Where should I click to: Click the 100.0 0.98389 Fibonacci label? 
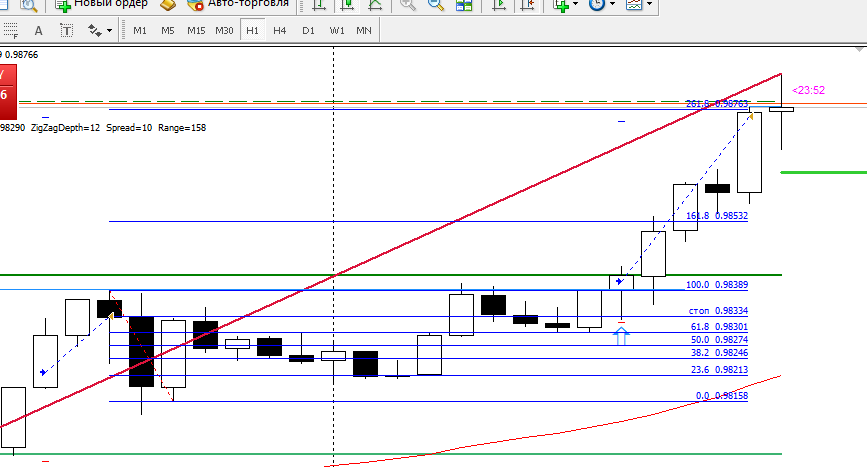(x=717, y=285)
